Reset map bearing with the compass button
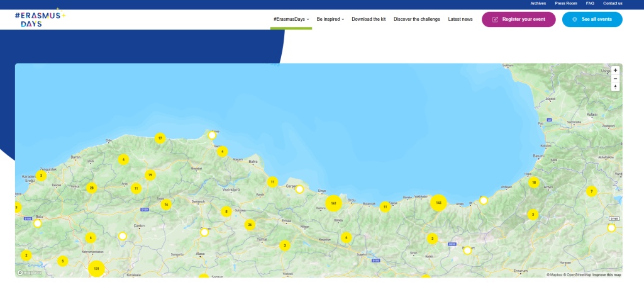The height and width of the screenshot is (287, 644). (615, 87)
